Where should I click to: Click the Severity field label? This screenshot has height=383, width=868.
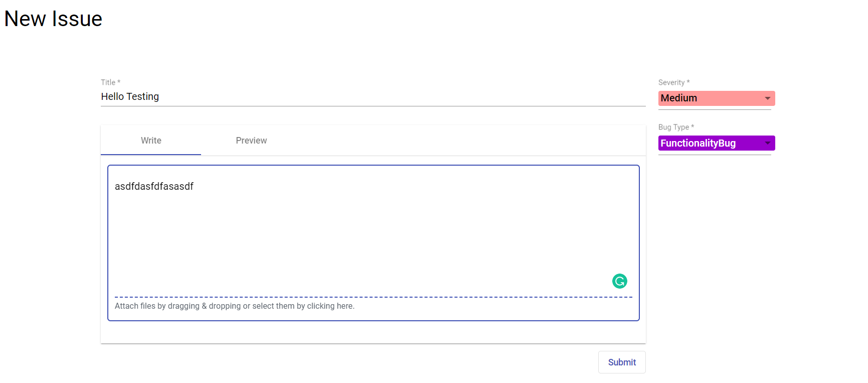[674, 82]
